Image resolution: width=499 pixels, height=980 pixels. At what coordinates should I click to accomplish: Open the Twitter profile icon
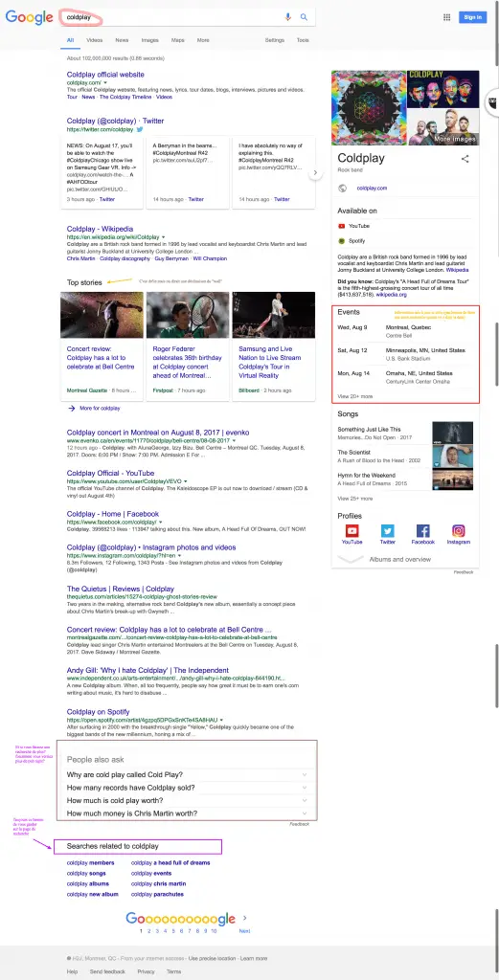388,531
